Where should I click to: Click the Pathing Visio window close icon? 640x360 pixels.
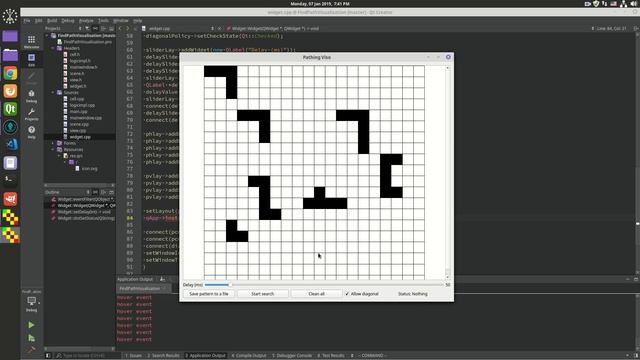[448, 57]
